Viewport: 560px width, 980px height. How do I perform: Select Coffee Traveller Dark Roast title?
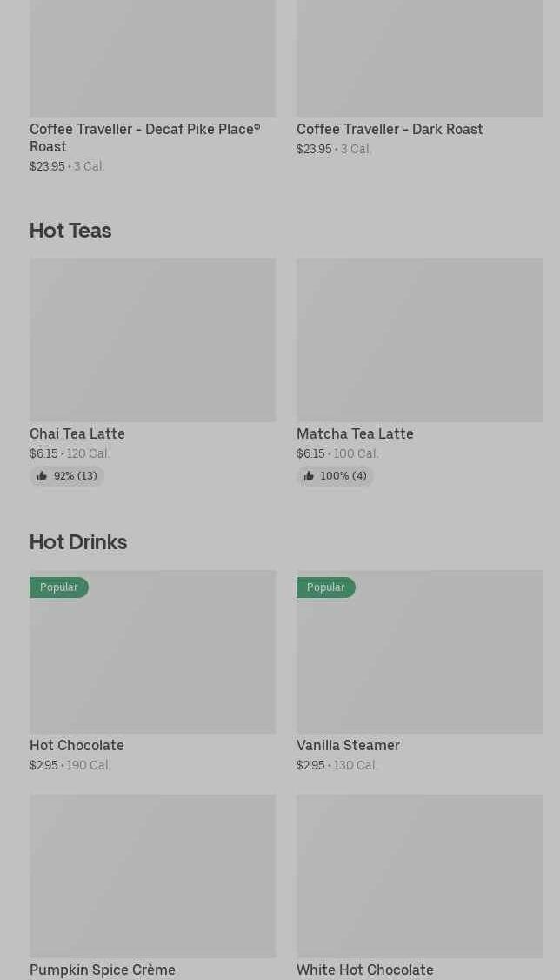390,129
